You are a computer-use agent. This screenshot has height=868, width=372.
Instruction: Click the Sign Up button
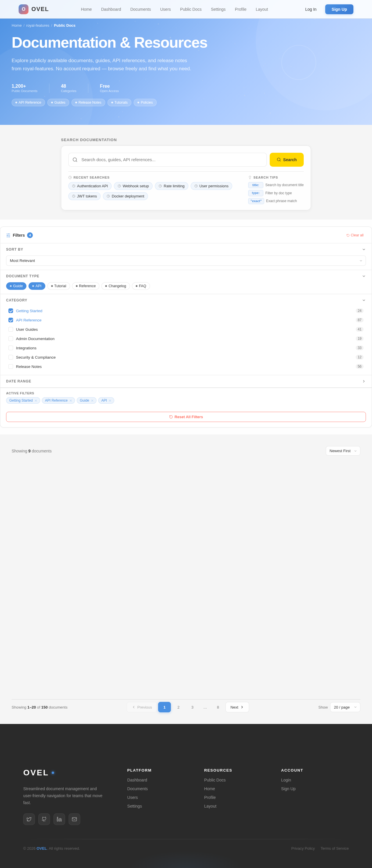click(x=339, y=9)
